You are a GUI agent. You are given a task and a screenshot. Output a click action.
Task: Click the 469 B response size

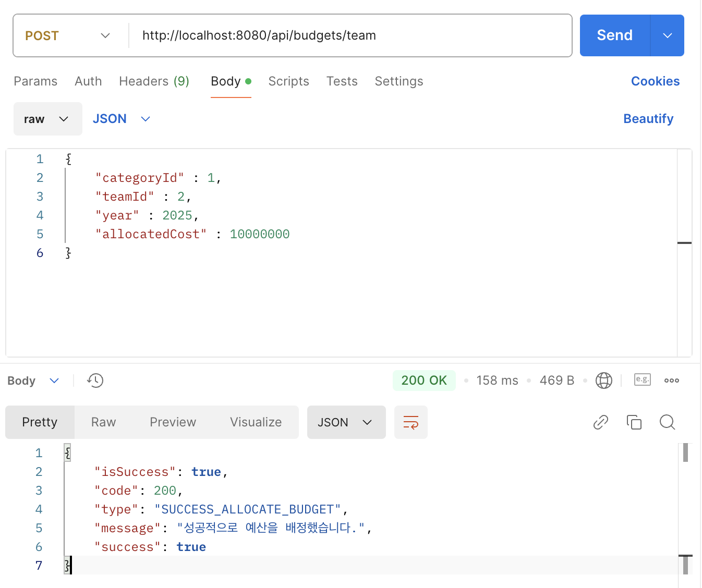pos(557,381)
